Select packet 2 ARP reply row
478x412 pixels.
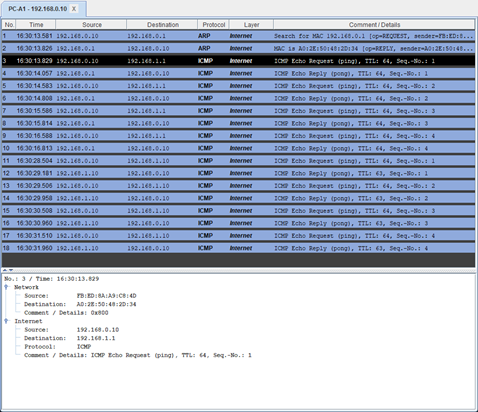tap(238, 48)
